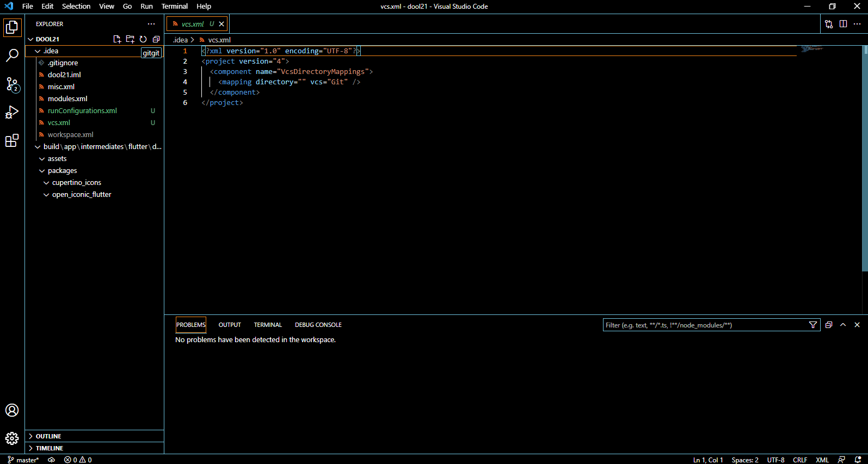Open the Accounts menu icon
The height and width of the screenshot is (464, 868).
(12, 410)
